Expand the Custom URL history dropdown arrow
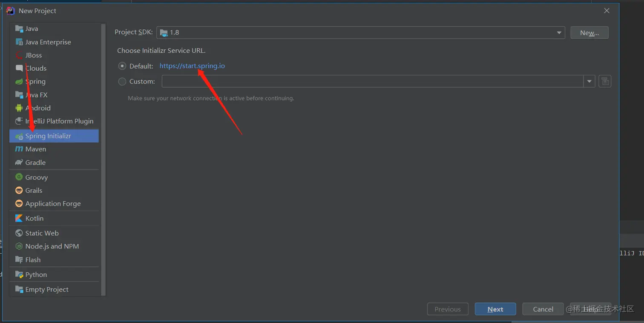Screen dimensions: 644x323 click(x=589, y=81)
